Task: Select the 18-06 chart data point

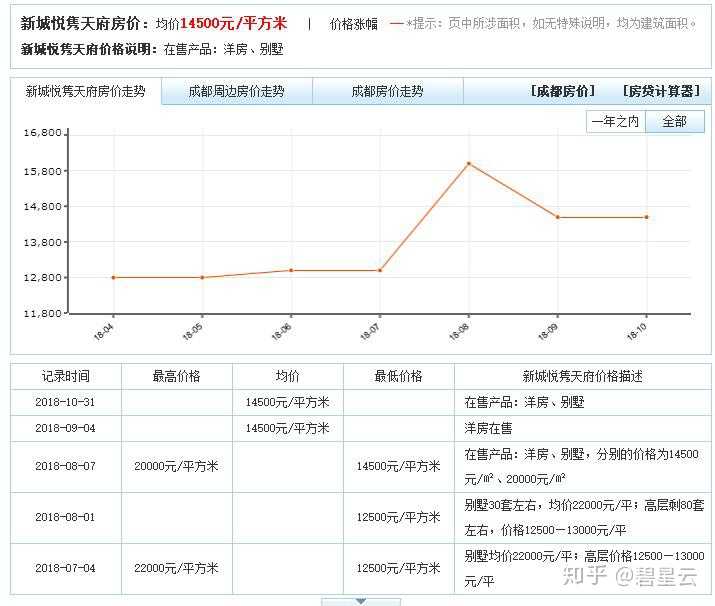Action: pyautogui.click(x=291, y=270)
